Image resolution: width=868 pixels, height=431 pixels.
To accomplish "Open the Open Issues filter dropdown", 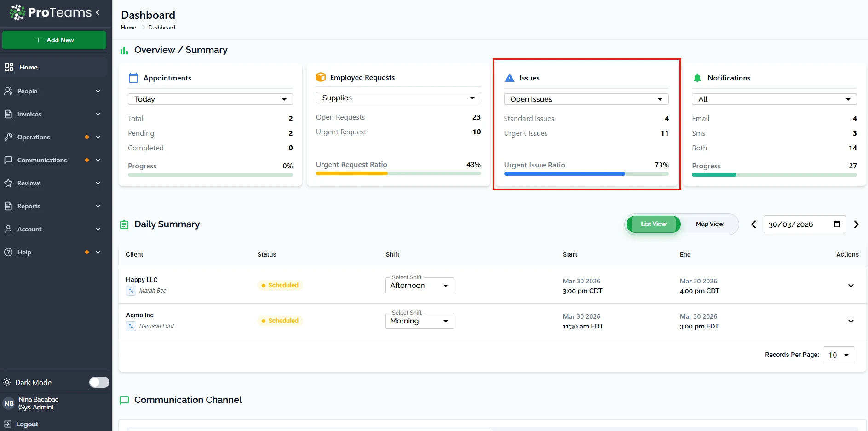I will pos(586,99).
